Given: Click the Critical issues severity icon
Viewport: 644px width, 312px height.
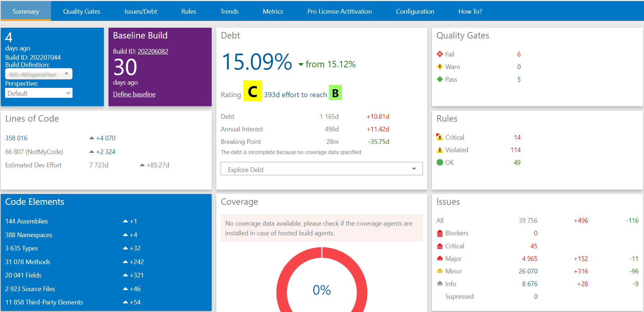Looking at the screenshot, I should [440, 246].
